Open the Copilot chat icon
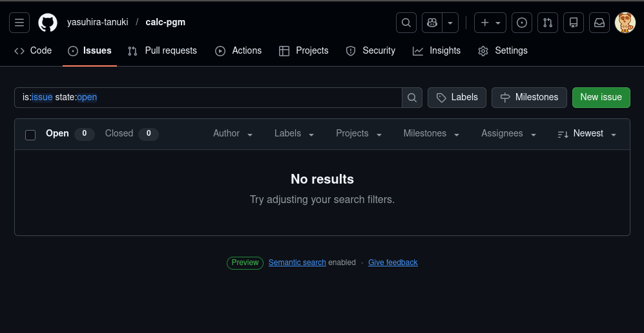 tap(431, 23)
